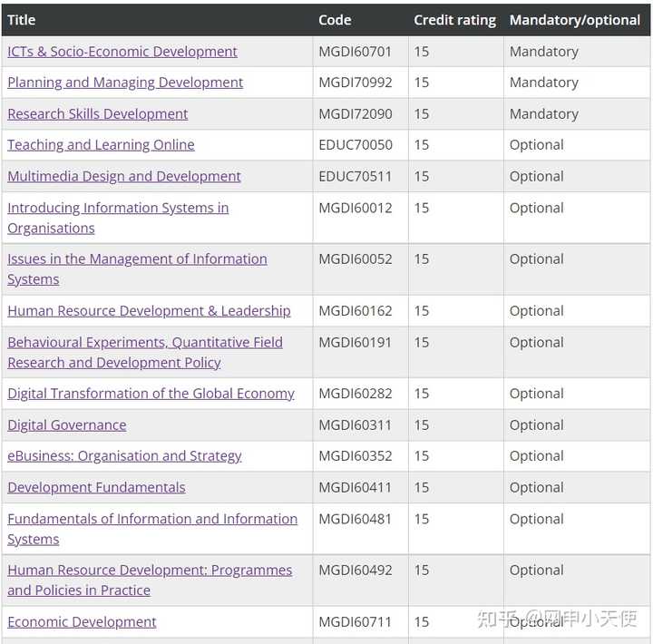
Task: Click Research Skills Development course link
Action: pyautogui.click(x=98, y=114)
